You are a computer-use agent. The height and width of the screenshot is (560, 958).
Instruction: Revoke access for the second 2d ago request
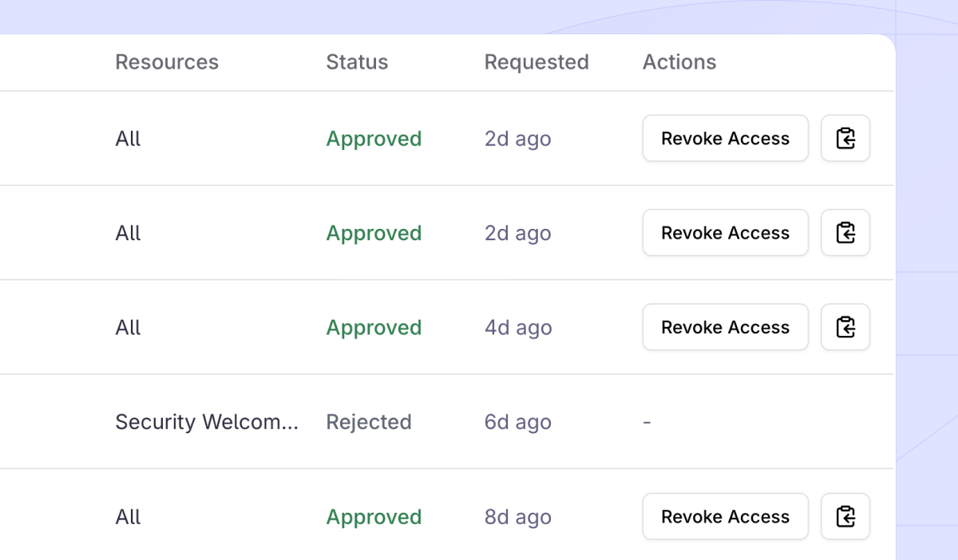[x=725, y=232]
